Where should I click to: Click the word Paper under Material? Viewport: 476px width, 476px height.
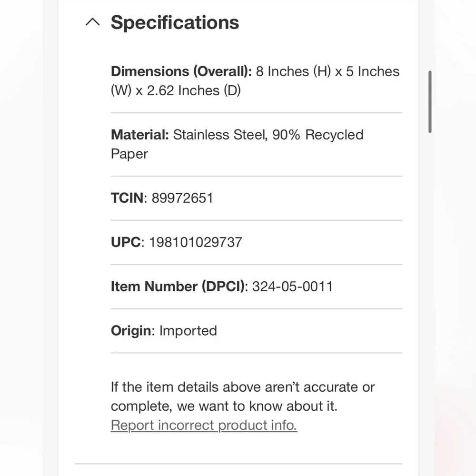point(129,154)
